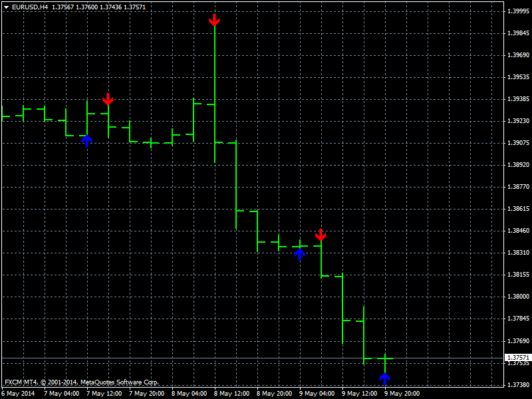The width and height of the screenshot is (532, 399).
Task: Click the 1.39995 price axis label
Action: tap(518, 11)
